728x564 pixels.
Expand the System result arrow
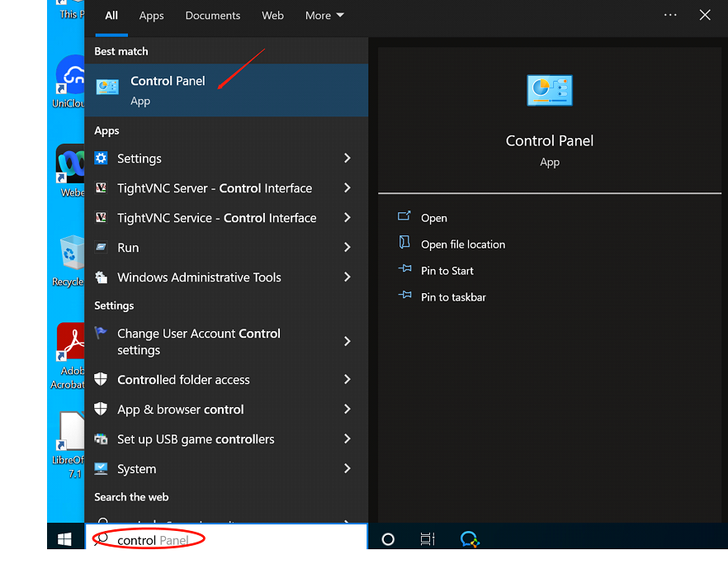347,469
